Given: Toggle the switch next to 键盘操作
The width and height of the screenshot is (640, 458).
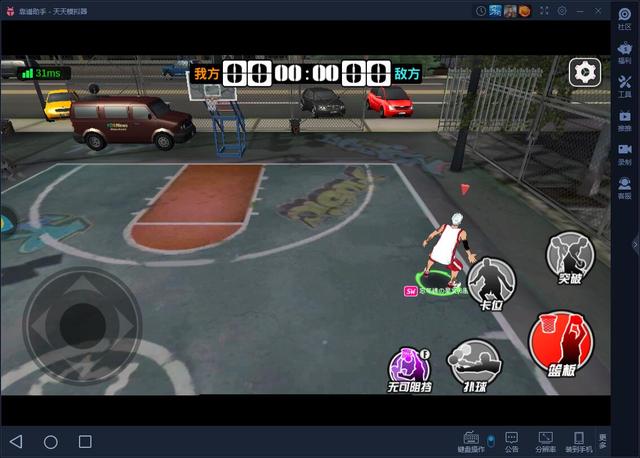Looking at the screenshot, I should (x=491, y=441).
